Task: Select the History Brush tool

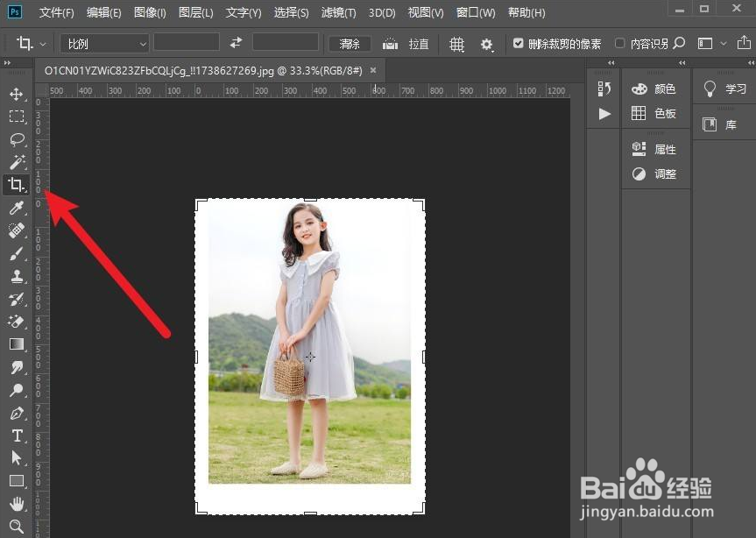Action: point(17,299)
